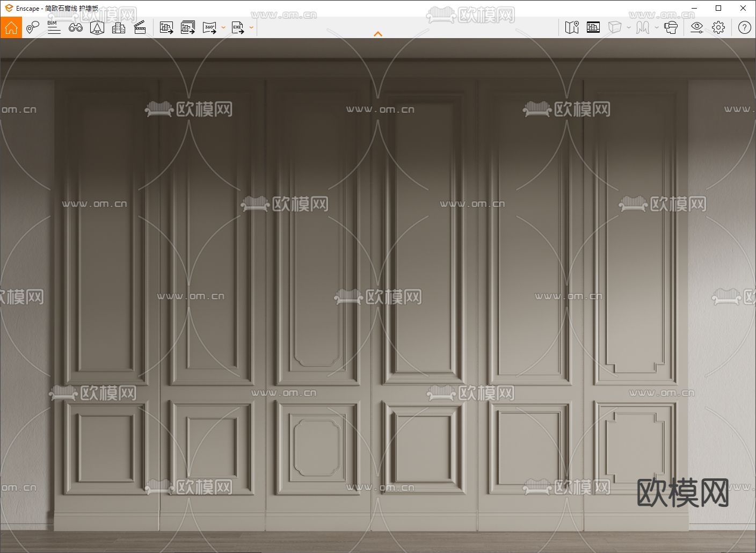Toggle walk and fly navigation mode
Screen dimensions: 756x553
click(x=643, y=27)
